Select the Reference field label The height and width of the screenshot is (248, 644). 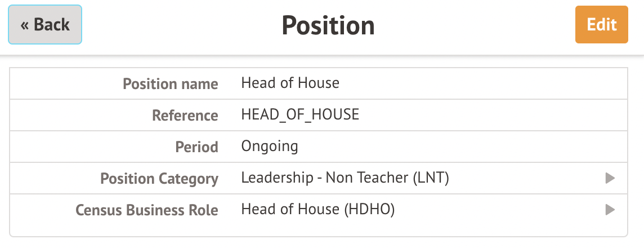[185, 116]
